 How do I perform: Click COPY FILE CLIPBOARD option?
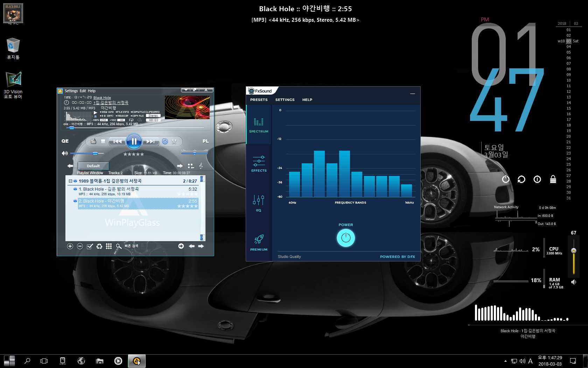click(x=145, y=112)
